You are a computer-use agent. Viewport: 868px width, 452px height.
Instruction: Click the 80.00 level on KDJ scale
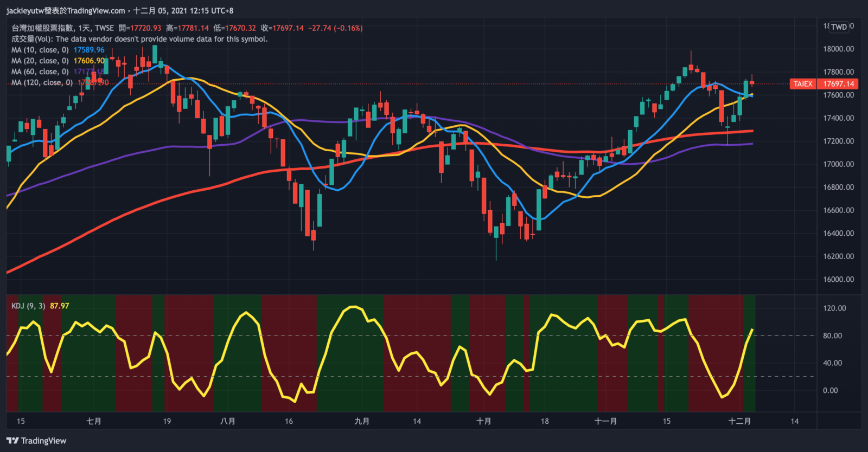832,336
